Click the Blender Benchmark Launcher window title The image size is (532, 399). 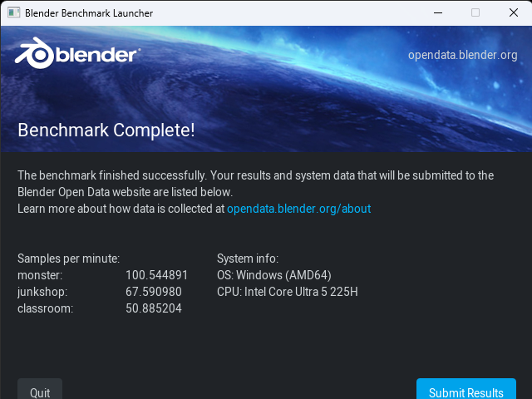tap(89, 13)
